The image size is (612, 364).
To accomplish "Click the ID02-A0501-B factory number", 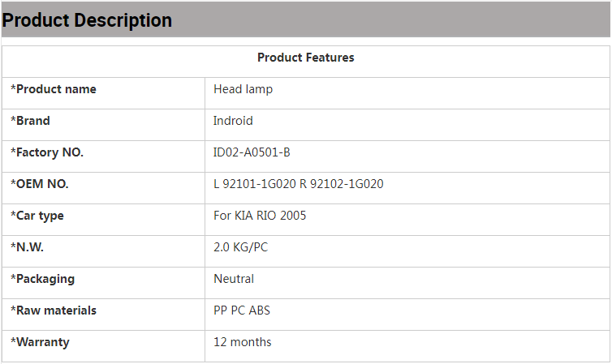I will 252,152.
